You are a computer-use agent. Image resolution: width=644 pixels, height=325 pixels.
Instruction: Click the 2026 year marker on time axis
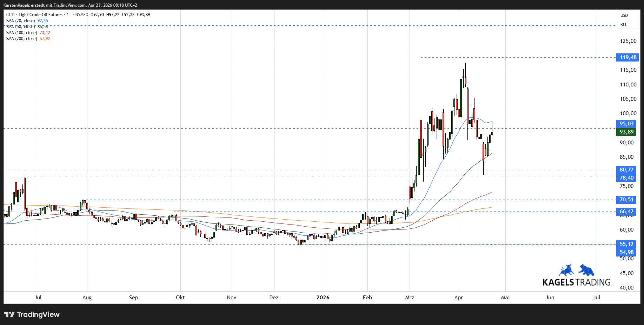pyautogui.click(x=323, y=298)
